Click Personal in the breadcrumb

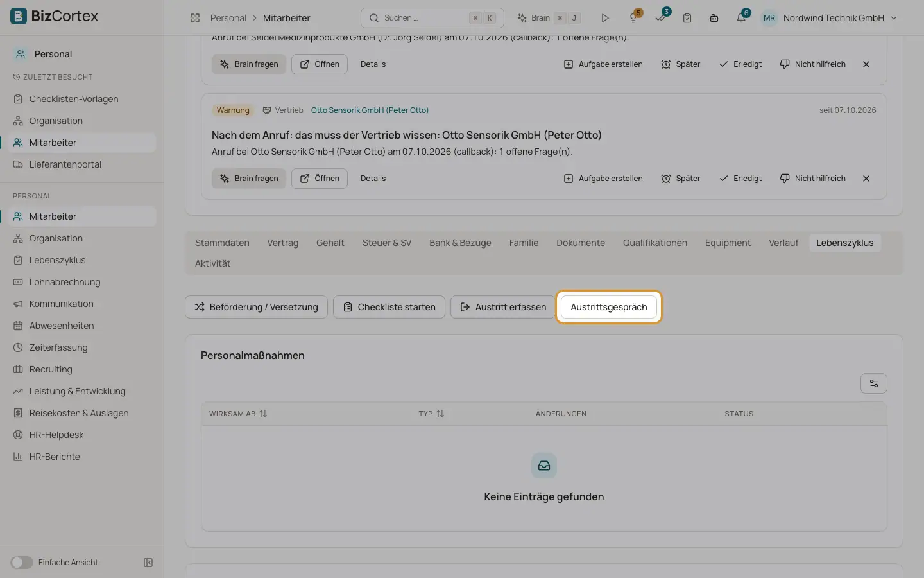(x=228, y=18)
